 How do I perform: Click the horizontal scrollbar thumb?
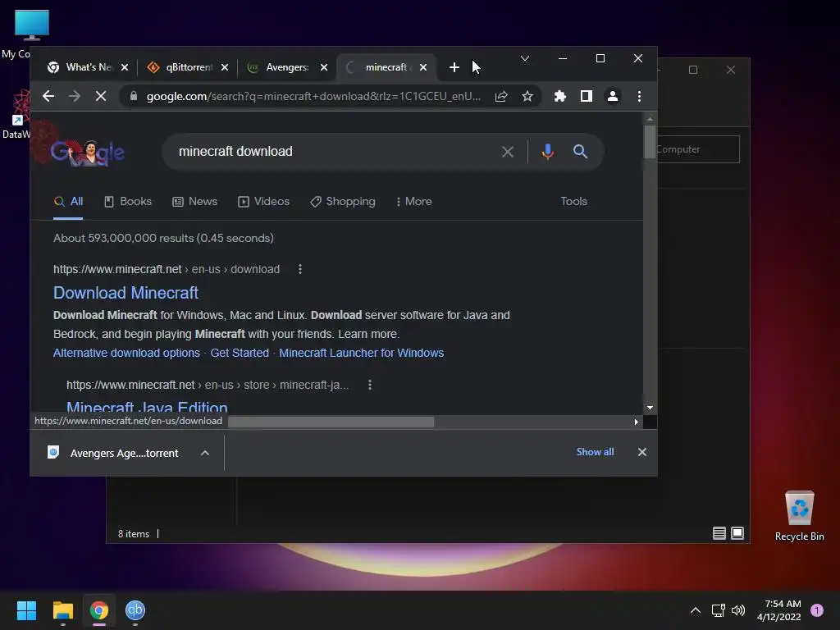(x=331, y=422)
